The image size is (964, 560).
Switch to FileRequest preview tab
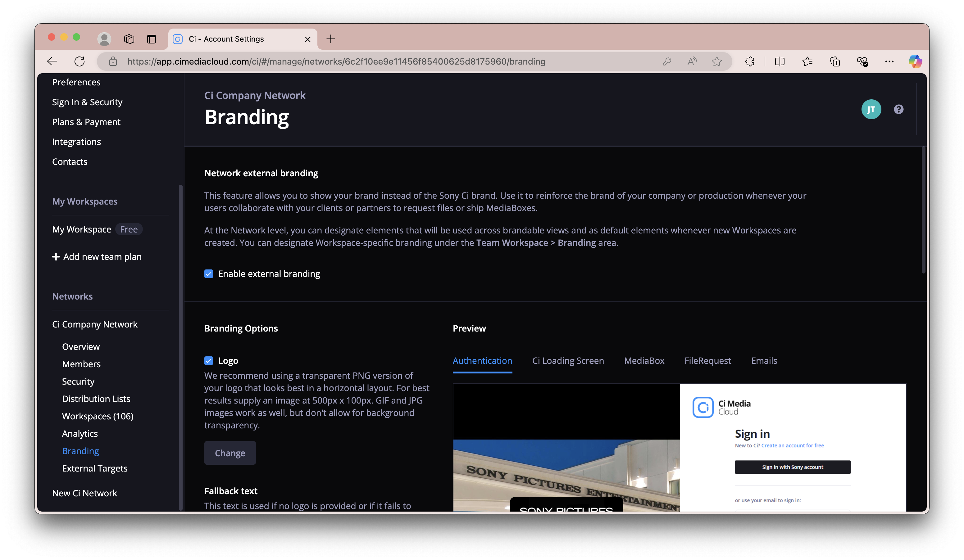708,360
